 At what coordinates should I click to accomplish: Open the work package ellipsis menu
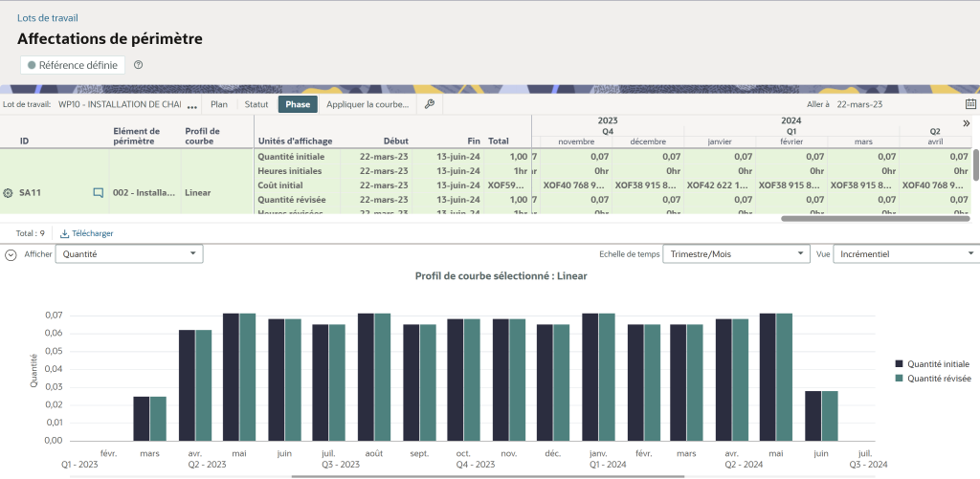[192, 105]
